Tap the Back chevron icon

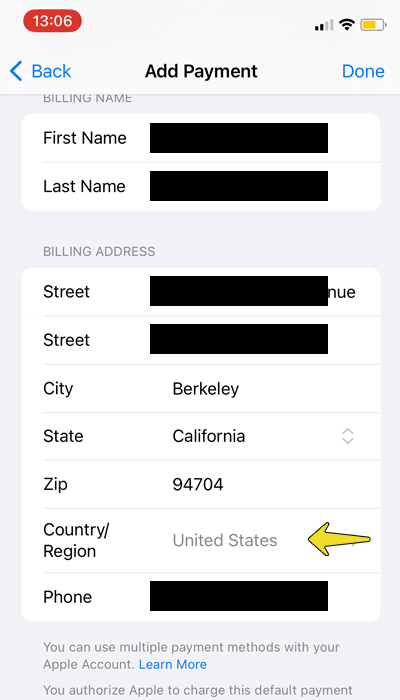pos(16,71)
